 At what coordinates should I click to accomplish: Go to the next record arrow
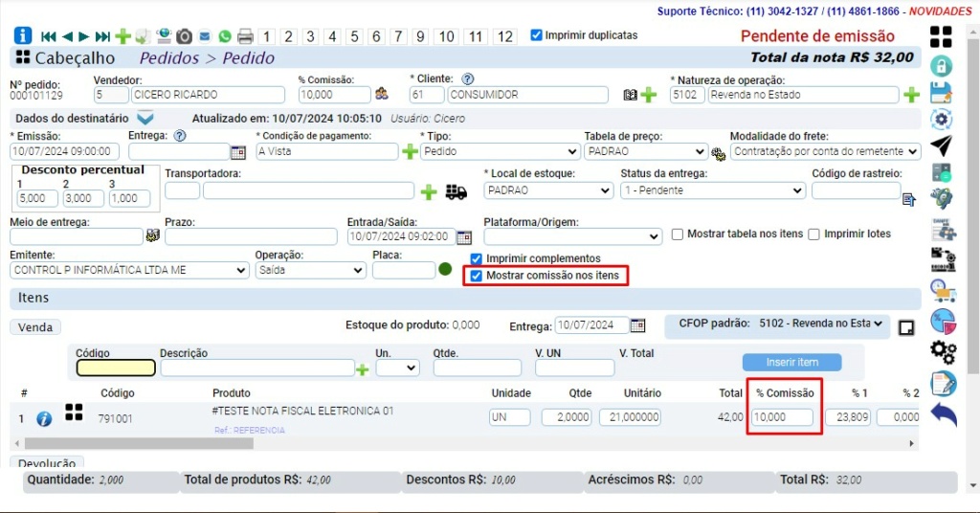[84, 37]
